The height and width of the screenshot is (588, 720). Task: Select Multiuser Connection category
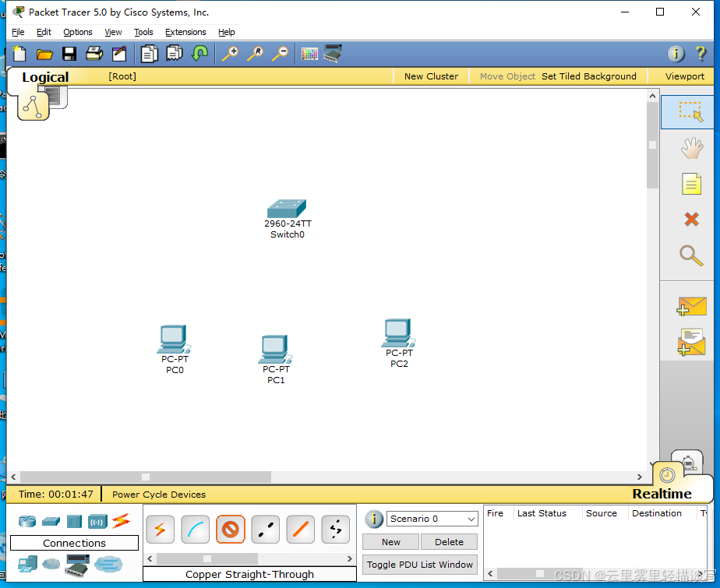tap(108, 564)
